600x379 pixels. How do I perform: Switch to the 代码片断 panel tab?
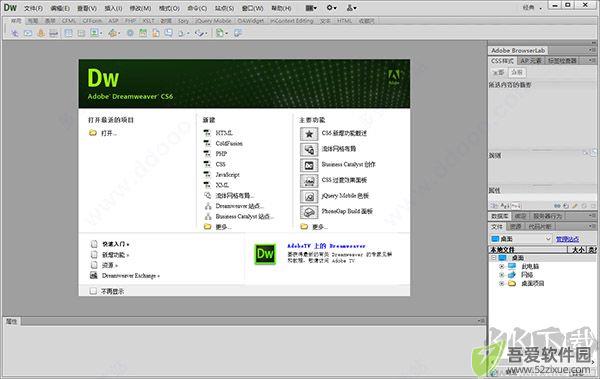540,227
